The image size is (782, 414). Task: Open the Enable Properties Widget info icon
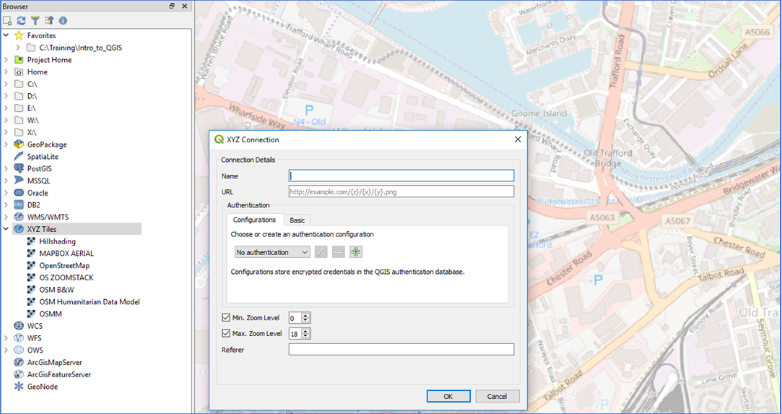63,20
